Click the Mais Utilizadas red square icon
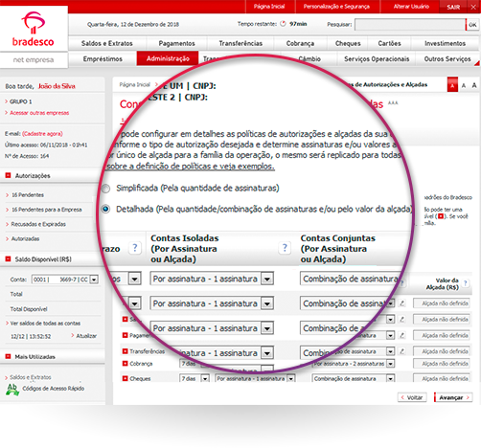This screenshot has height=448, width=481. pos(9,356)
